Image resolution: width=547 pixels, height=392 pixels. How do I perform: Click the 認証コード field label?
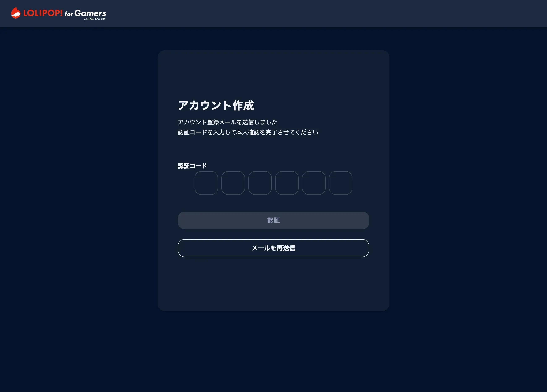(x=192, y=166)
